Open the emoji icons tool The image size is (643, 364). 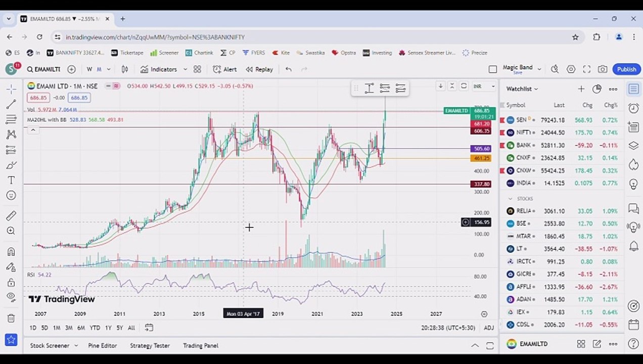(11, 196)
